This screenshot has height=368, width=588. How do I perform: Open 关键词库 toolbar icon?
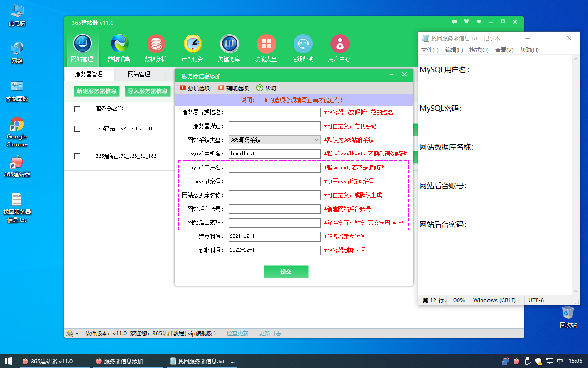tap(229, 48)
